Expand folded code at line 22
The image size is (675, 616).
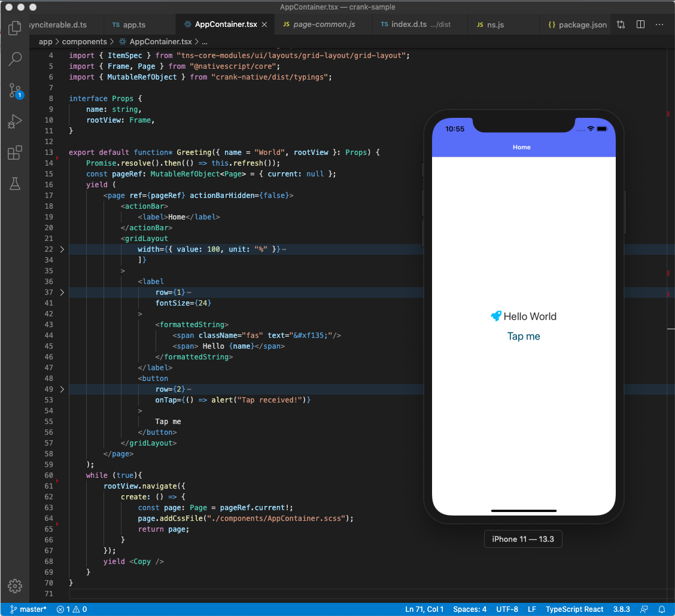click(62, 249)
